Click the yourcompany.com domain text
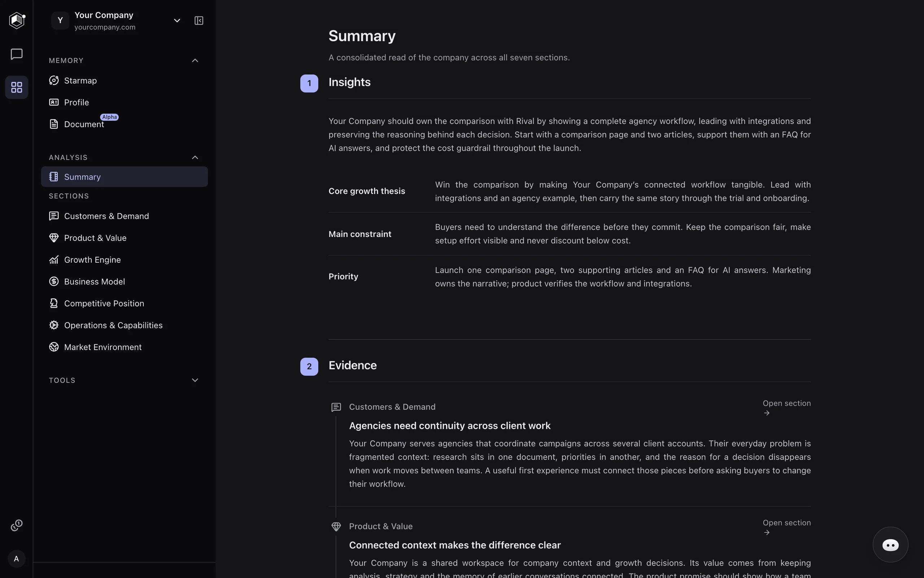This screenshot has width=924, height=578. pos(105,27)
